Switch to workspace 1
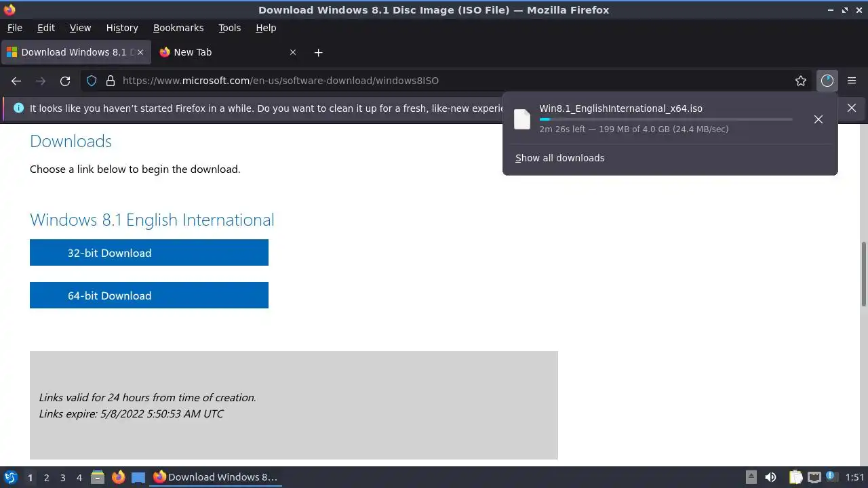The image size is (868, 488). [30, 477]
